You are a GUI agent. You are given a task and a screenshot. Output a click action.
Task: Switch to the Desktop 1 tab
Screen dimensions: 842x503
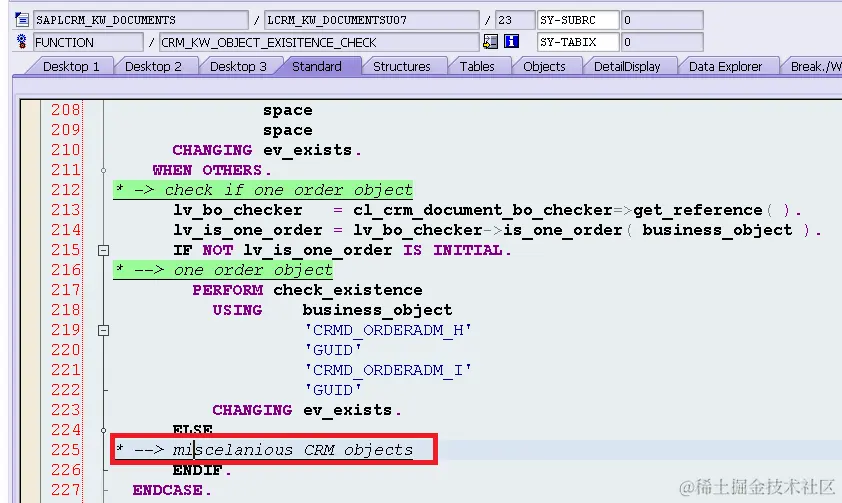point(71,67)
